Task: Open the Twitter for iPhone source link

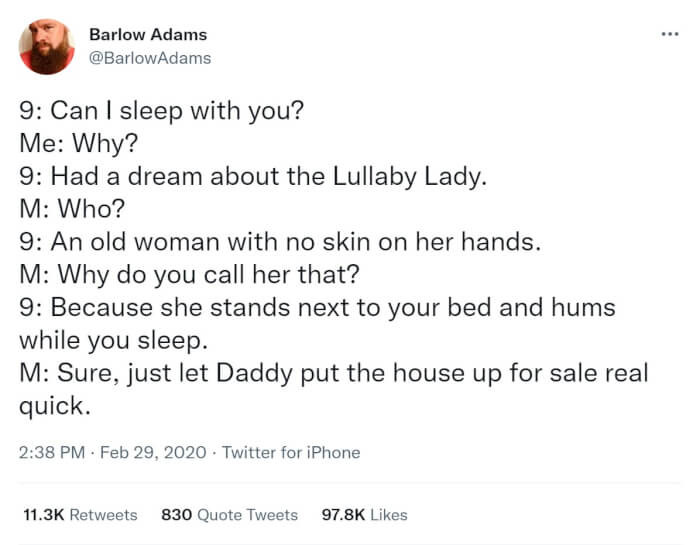Action: [x=291, y=452]
